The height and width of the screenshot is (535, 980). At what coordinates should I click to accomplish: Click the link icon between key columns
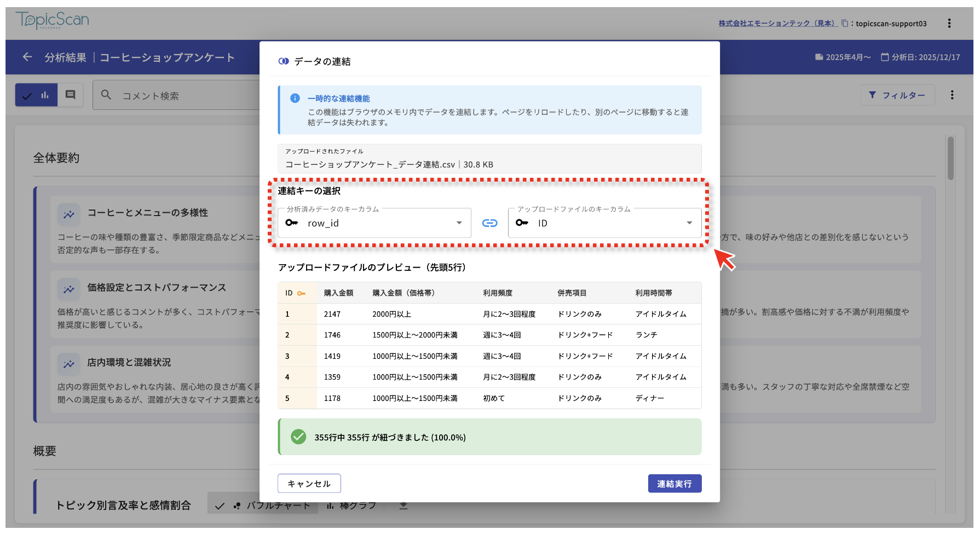(x=489, y=223)
